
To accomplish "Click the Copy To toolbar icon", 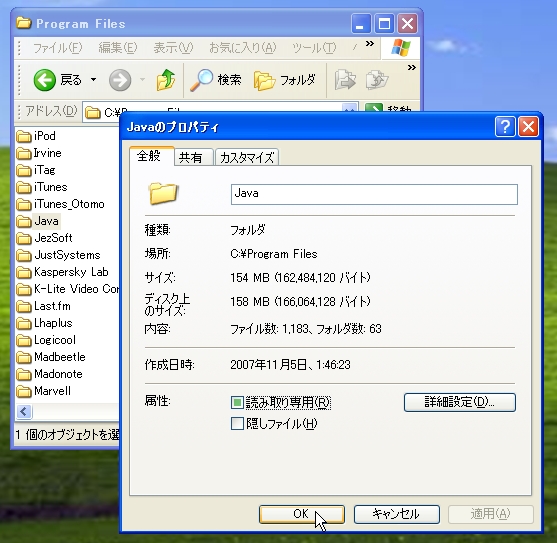I will (x=377, y=80).
